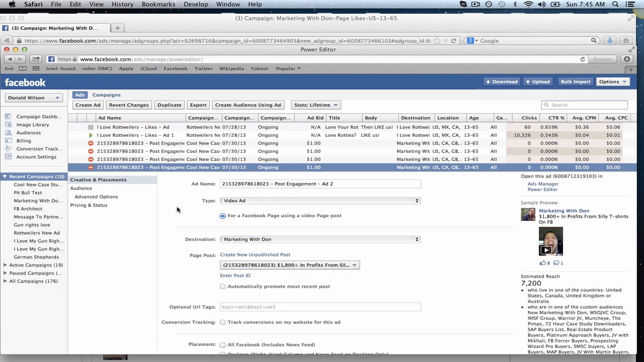Open the Reading List glasses icon

[9, 69]
